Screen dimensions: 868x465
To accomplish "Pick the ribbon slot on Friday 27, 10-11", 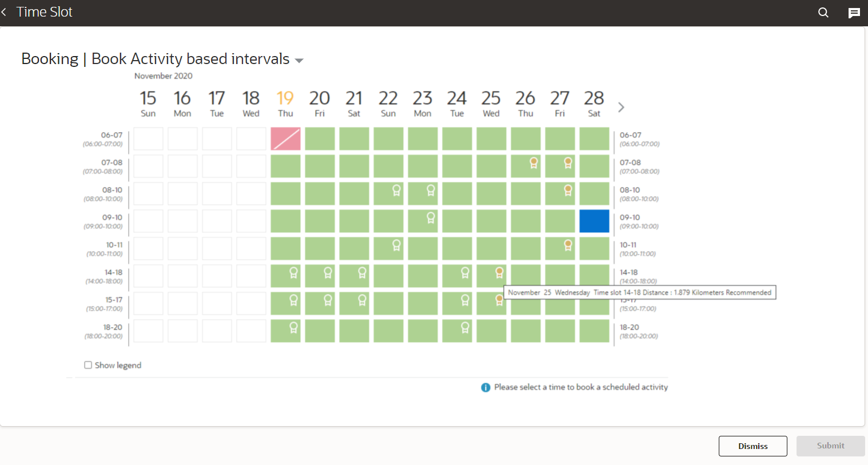I will click(568, 245).
